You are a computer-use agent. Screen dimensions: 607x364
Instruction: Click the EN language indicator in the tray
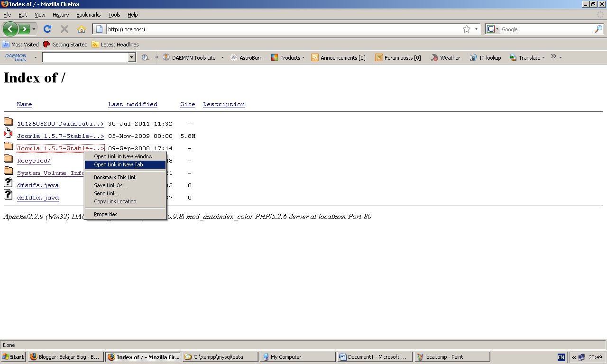click(x=561, y=357)
